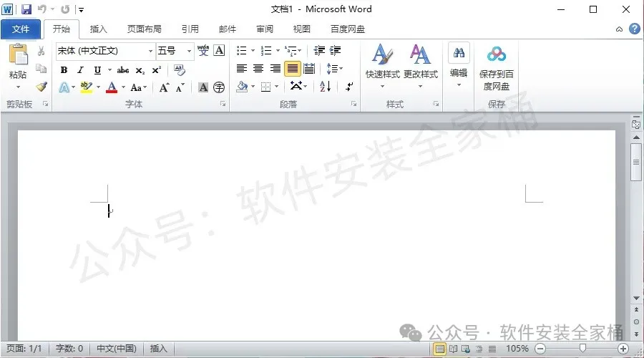Screen dimensions: 644x358
Task: Click the Numbering list icon
Action: pyautogui.click(x=266, y=51)
